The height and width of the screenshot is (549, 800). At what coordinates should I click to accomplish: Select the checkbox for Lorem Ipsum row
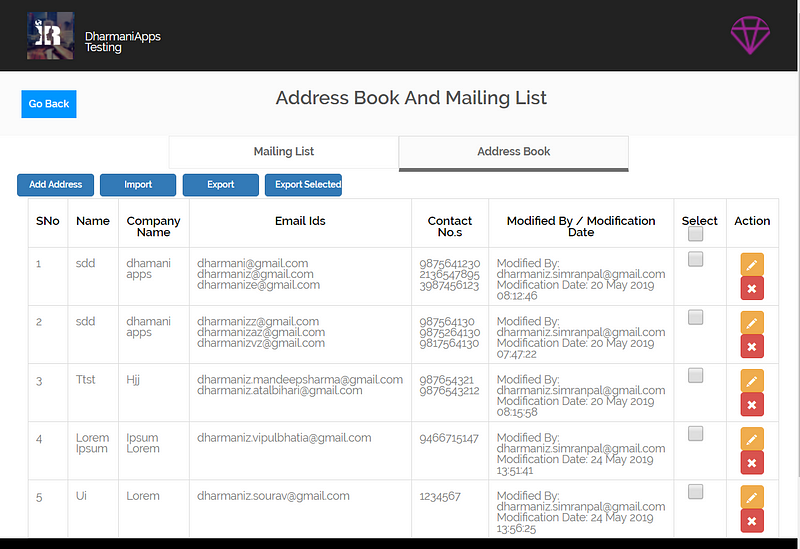[x=695, y=434]
